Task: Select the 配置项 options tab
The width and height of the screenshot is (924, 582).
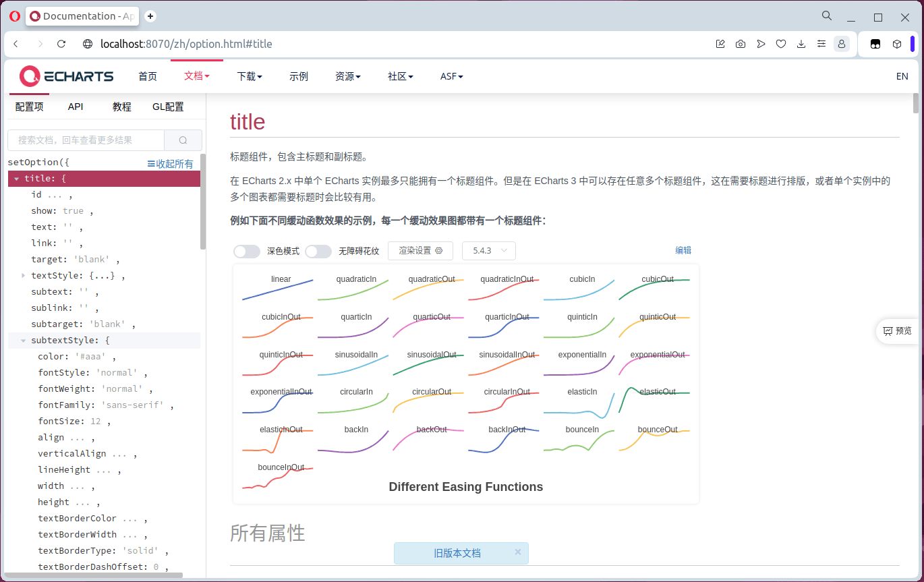Action: 29,107
